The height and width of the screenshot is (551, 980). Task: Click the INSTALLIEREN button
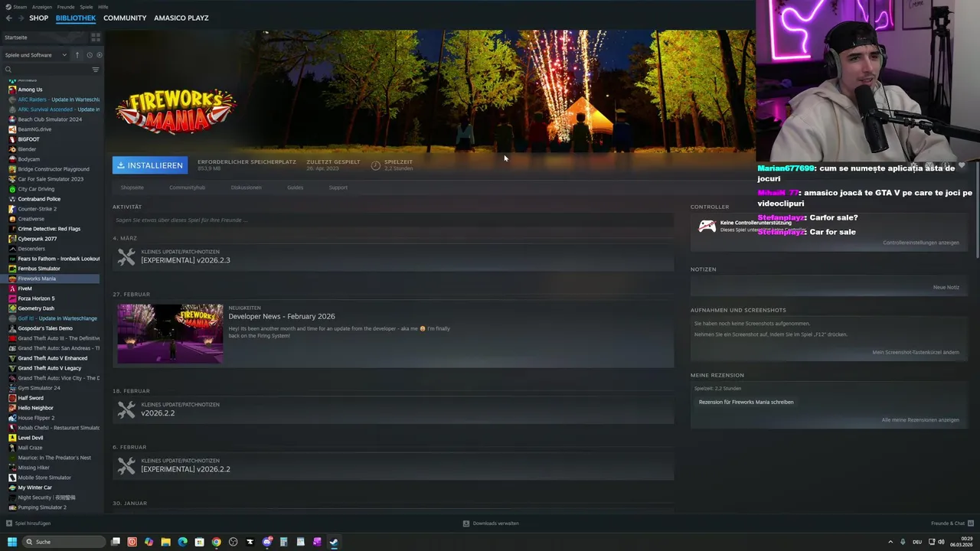[x=150, y=165]
